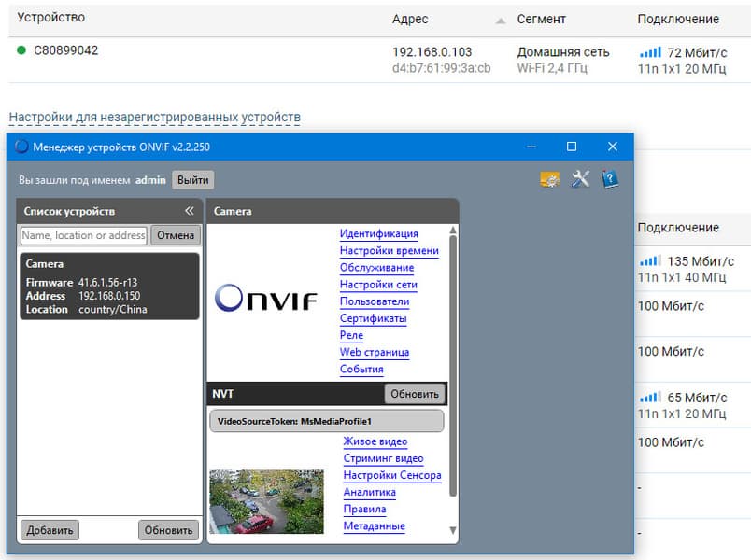Open the Настройки Сенсора link

pyautogui.click(x=392, y=475)
